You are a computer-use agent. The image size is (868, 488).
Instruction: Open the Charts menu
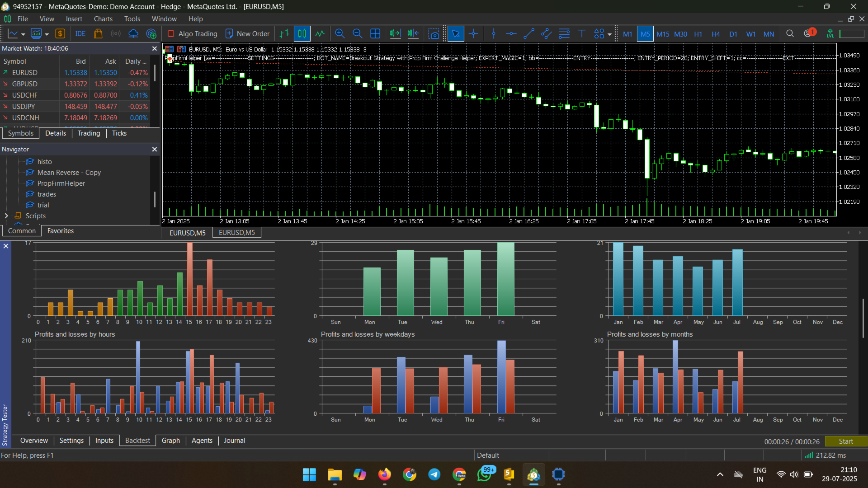click(x=103, y=19)
